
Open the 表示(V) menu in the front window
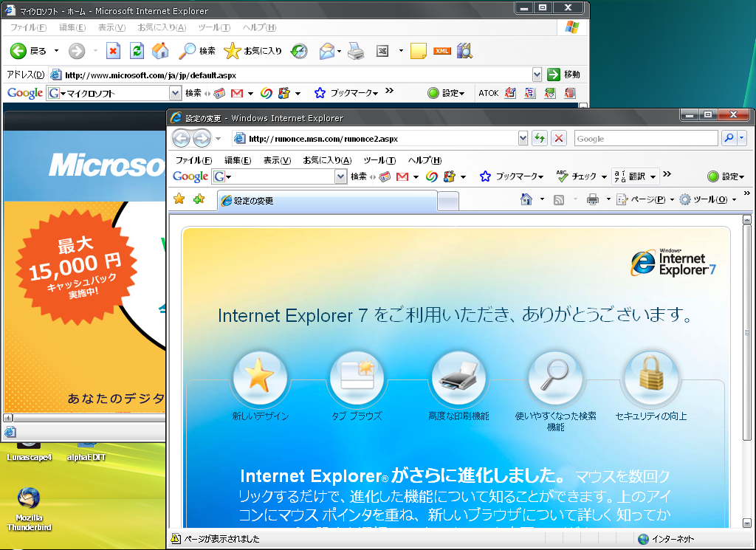(277, 160)
